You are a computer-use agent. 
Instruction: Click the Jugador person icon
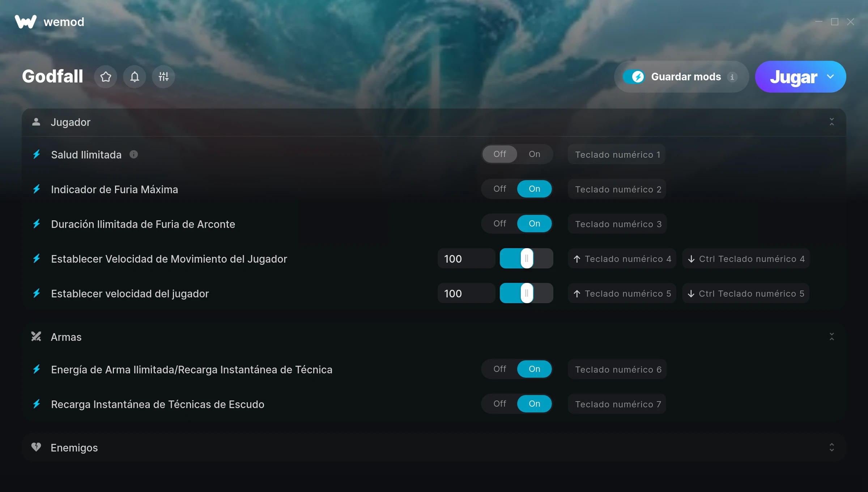click(x=36, y=122)
